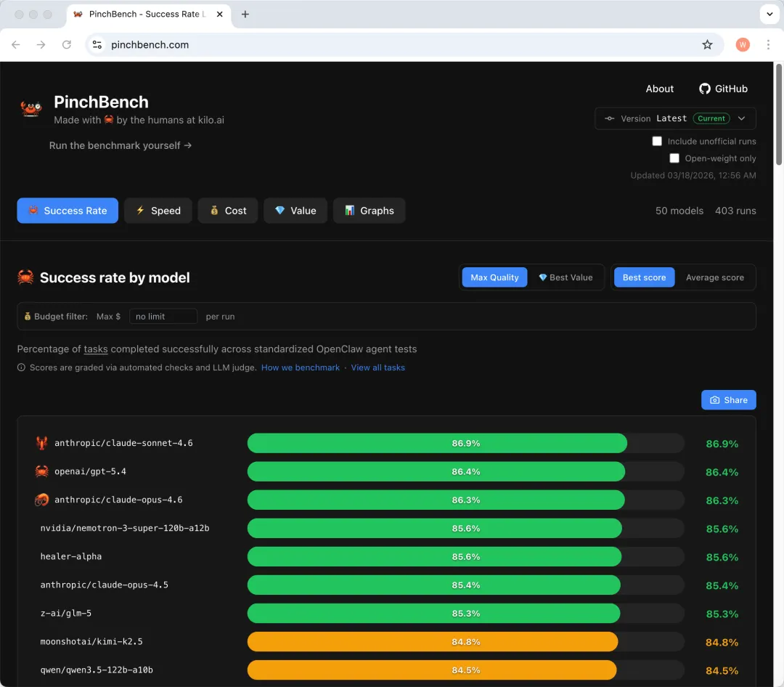Click the crab icon beside Success rate heading

coord(25,277)
